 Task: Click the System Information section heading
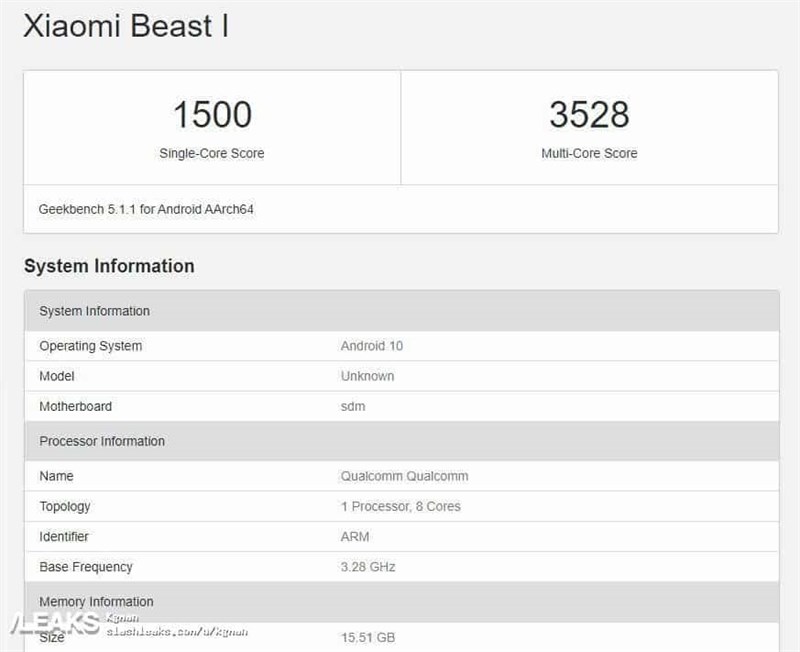[108, 266]
